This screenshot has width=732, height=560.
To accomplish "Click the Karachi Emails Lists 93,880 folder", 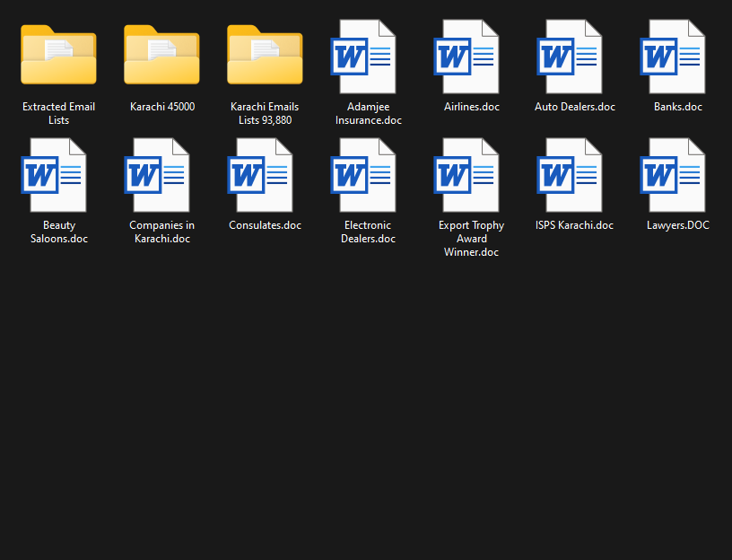I will click(x=265, y=56).
